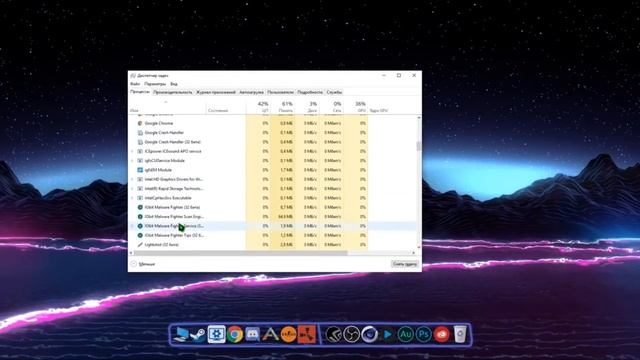Open the red round recorder dock icon
The width and height of the screenshot is (640, 360).
click(442, 334)
